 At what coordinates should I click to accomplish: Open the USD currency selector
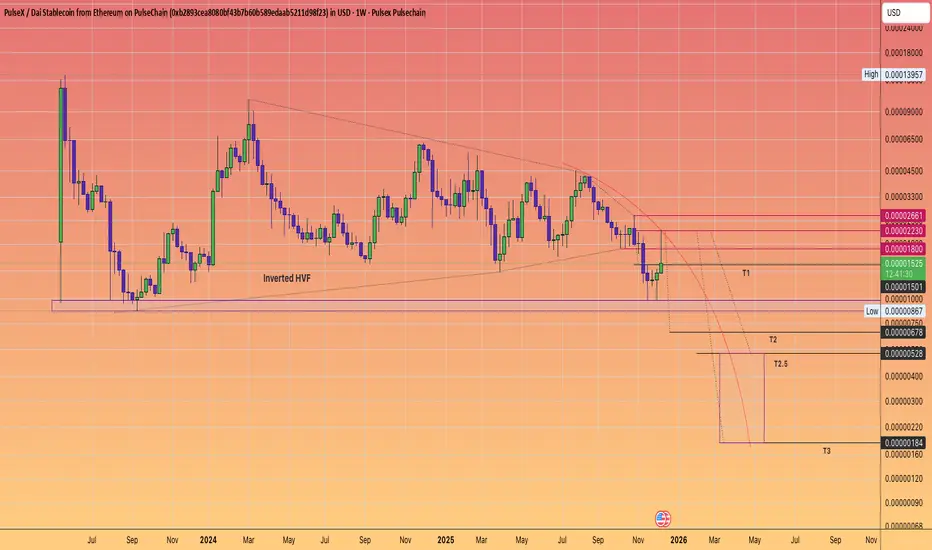coord(905,12)
